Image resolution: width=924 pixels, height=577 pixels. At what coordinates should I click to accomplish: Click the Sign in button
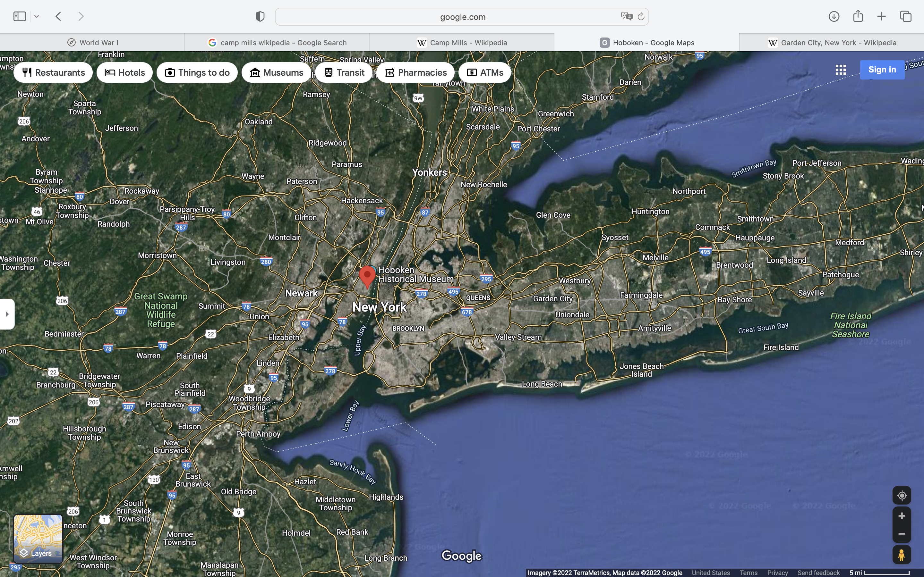pyautogui.click(x=882, y=70)
